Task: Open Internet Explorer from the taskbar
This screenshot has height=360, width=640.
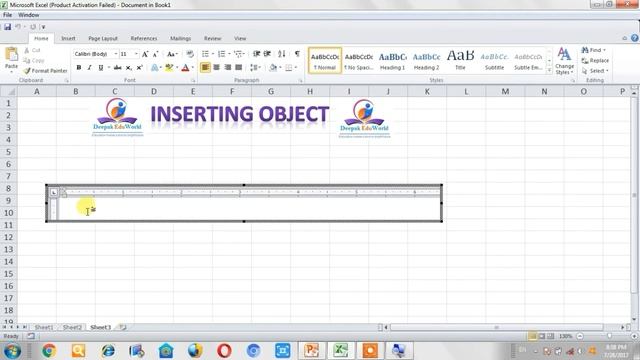Action: (108, 350)
